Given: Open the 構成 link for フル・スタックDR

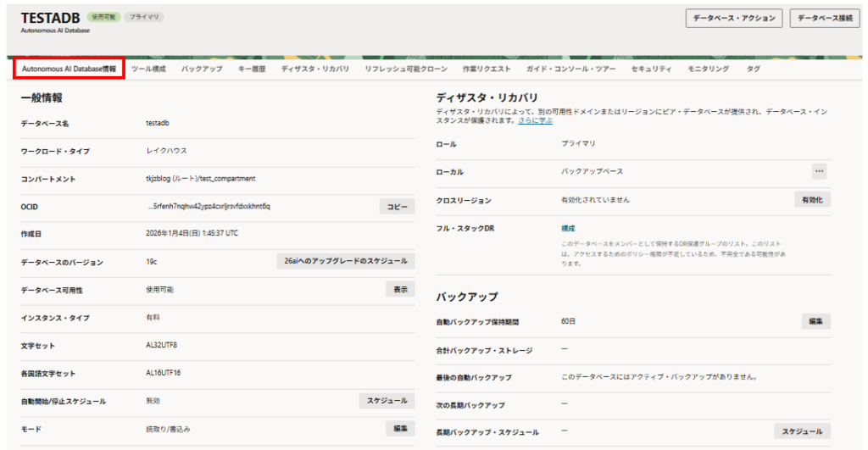Looking at the screenshot, I should 568,228.
